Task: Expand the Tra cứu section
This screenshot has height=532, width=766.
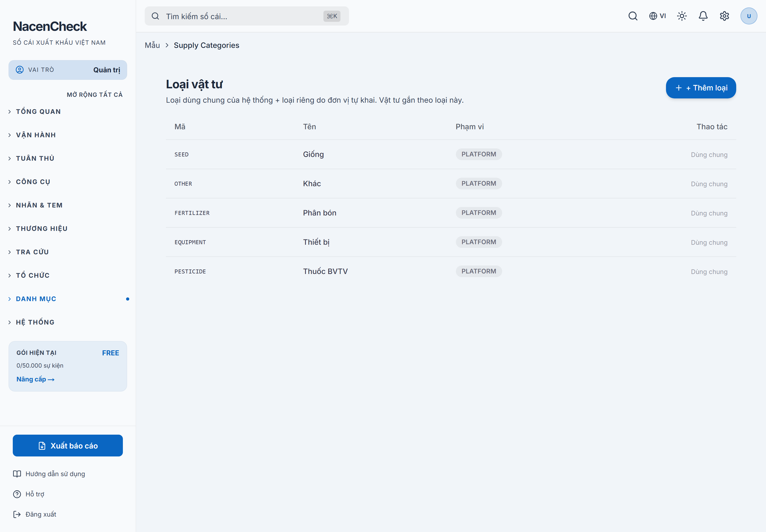Action: (68, 252)
